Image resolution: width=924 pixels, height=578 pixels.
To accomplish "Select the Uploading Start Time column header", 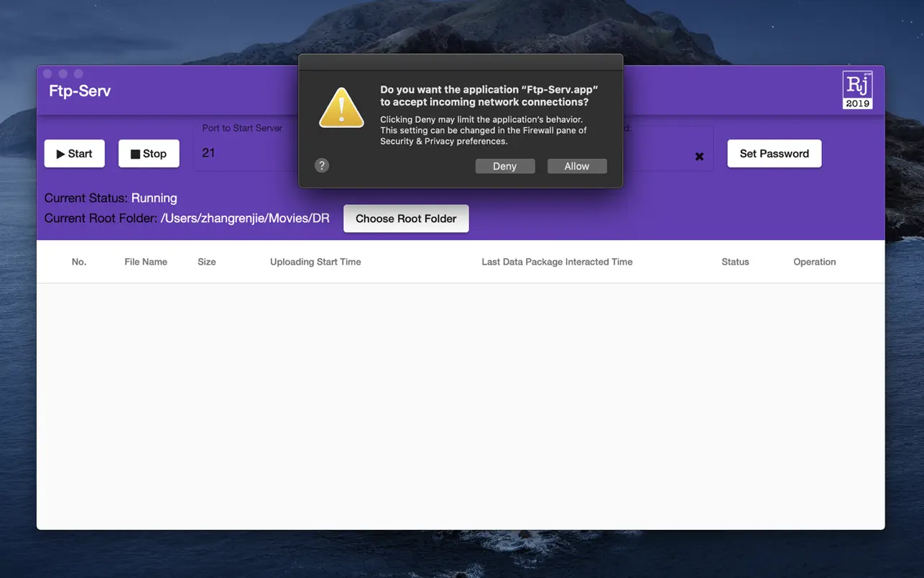I will click(x=315, y=262).
